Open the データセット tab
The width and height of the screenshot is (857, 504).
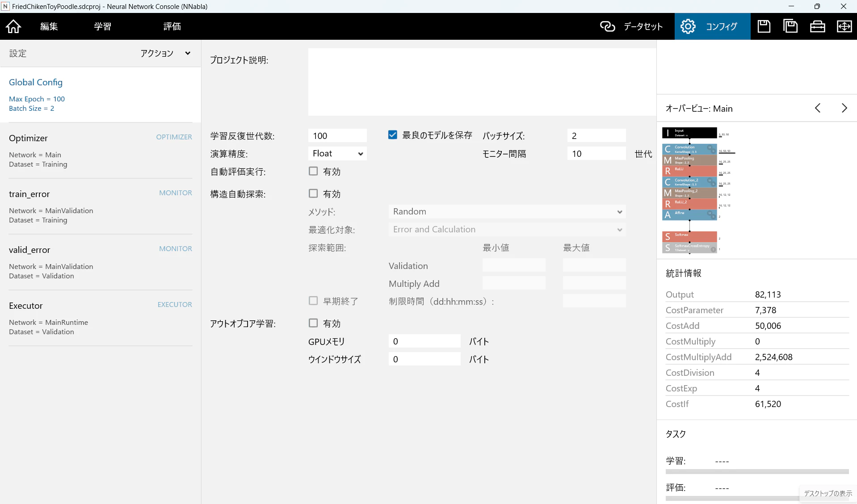point(632,26)
